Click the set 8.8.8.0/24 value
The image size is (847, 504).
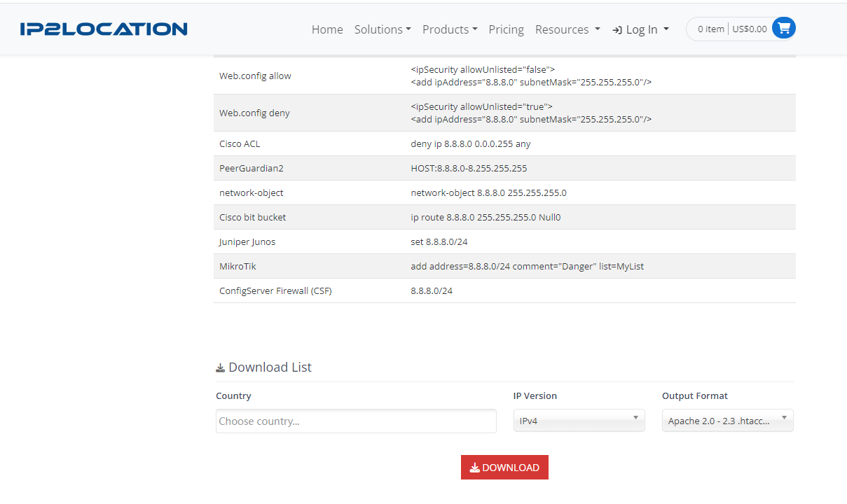click(x=439, y=242)
